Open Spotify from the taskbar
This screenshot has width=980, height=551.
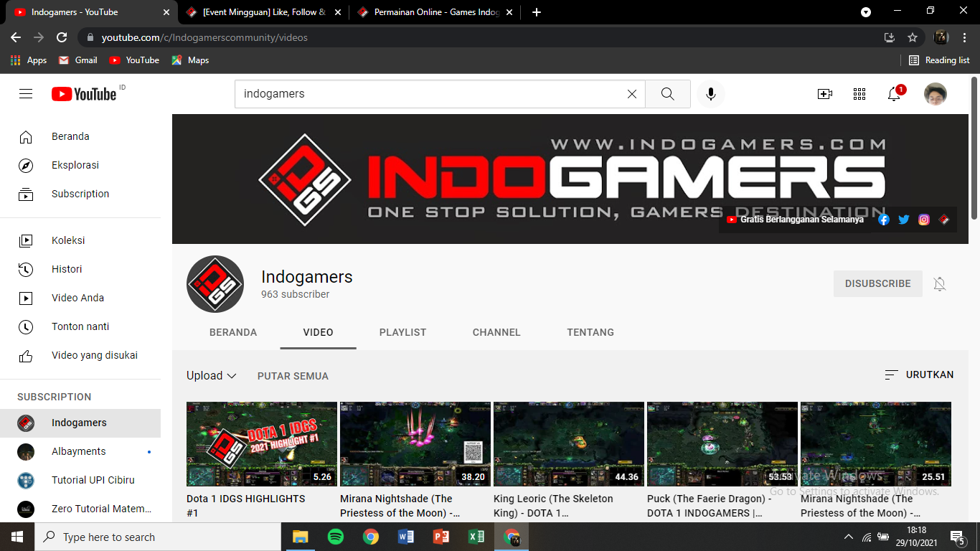pyautogui.click(x=335, y=537)
